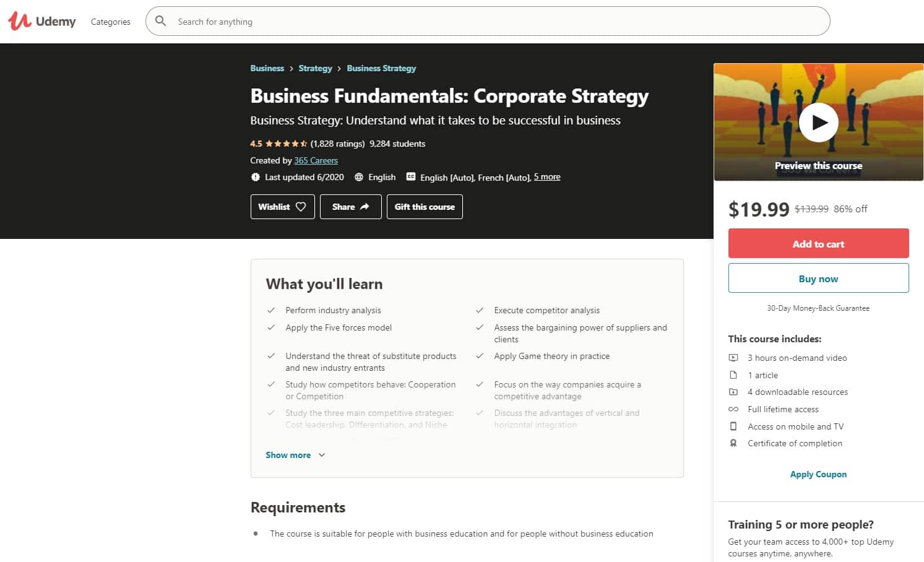Show 5 more subtitle languages

point(547,177)
